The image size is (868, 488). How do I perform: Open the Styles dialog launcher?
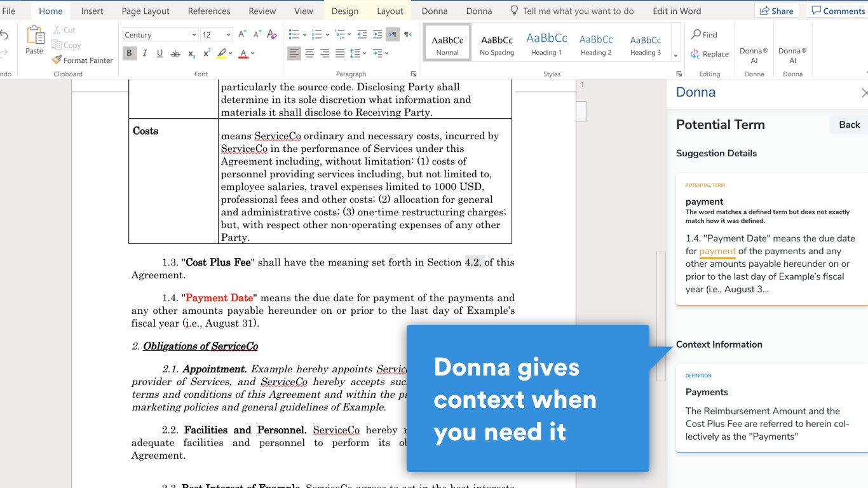coord(679,74)
